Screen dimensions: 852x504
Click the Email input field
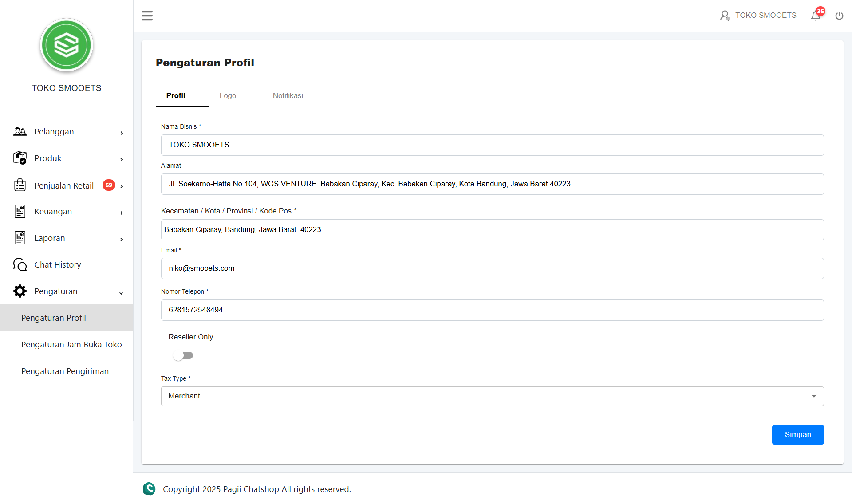pyautogui.click(x=492, y=268)
